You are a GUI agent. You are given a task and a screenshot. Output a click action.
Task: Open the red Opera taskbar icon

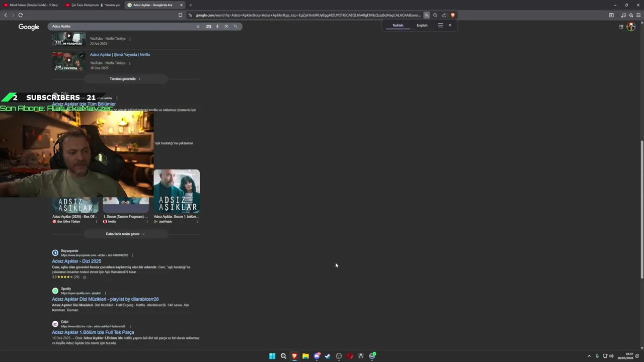click(350, 356)
